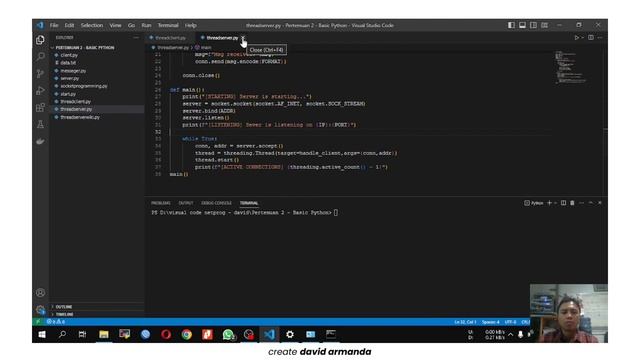640x360 pixels.
Task: Click the code minimap preview
Action: coord(571,67)
